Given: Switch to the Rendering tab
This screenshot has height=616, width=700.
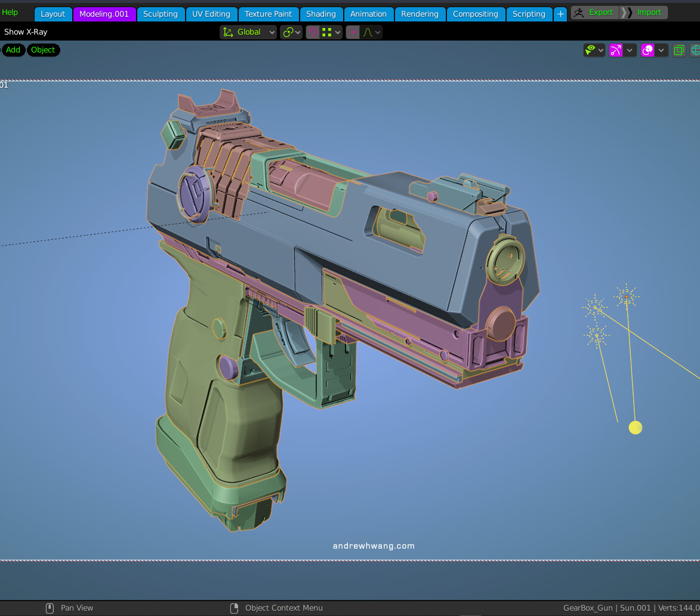Looking at the screenshot, I should coord(420,14).
